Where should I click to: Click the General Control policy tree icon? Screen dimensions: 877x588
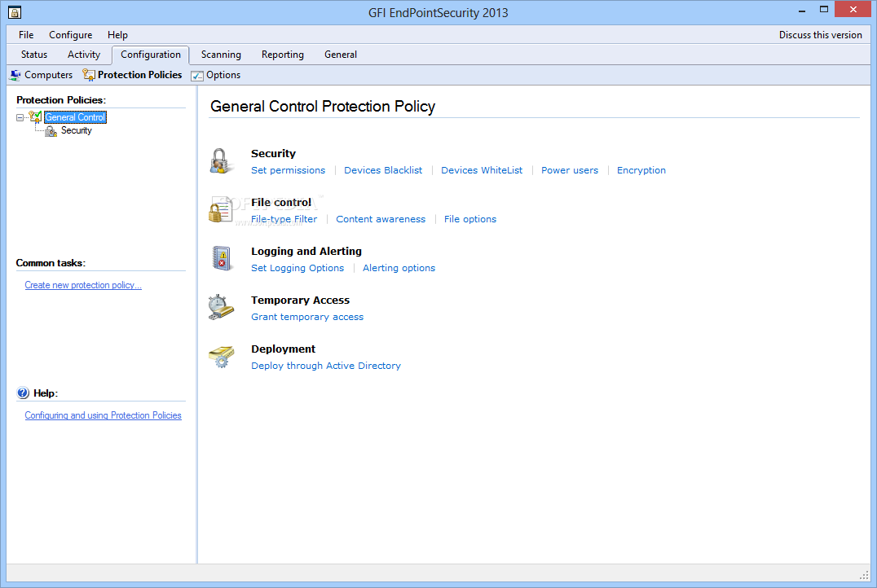(35, 116)
